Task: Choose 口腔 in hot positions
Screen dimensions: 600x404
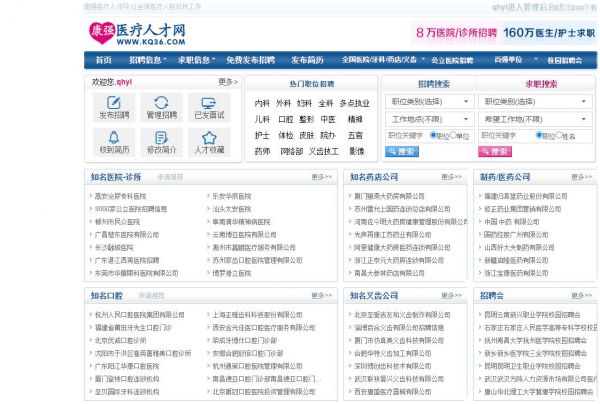Action: tap(286, 119)
